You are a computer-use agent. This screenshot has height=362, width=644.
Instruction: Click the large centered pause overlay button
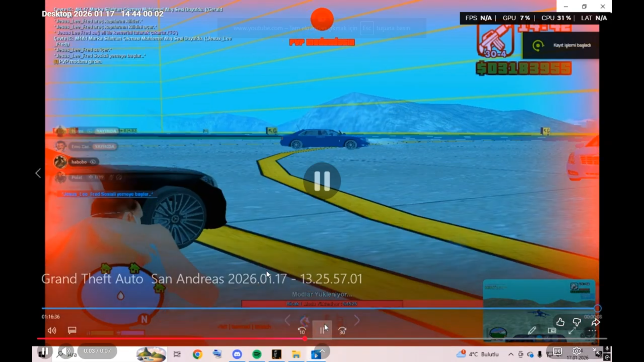click(322, 181)
